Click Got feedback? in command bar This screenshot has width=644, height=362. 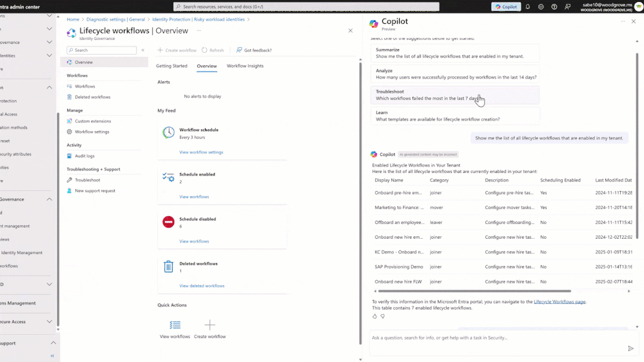click(x=254, y=50)
